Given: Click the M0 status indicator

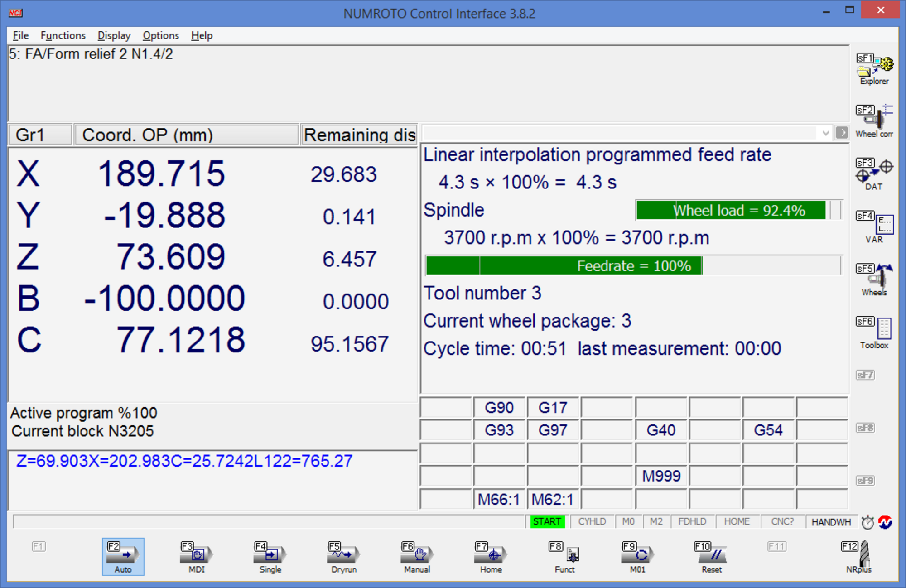Looking at the screenshot, I should (x=628, y=522).
